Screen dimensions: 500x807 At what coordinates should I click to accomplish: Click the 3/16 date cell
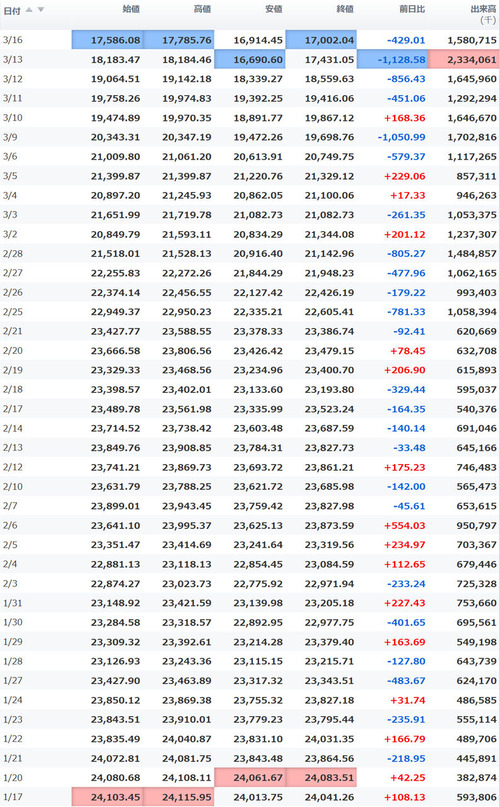coord(12,40)
